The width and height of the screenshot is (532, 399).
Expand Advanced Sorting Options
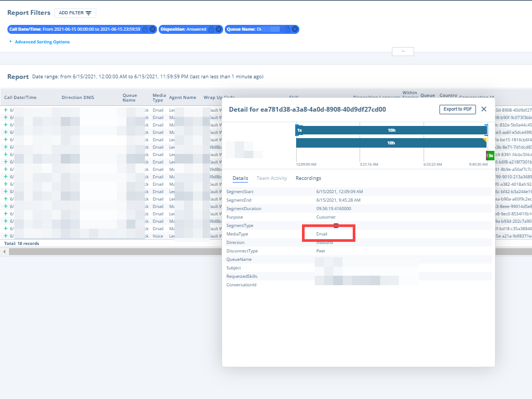[42, 42]
